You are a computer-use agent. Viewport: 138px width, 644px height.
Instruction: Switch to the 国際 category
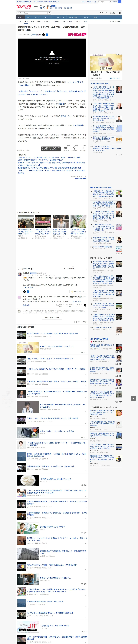click(x=32, y=21)
